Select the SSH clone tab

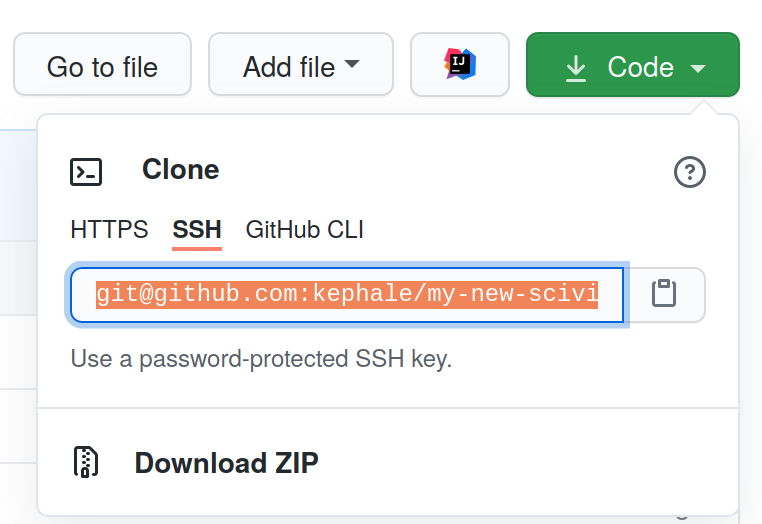197,229
